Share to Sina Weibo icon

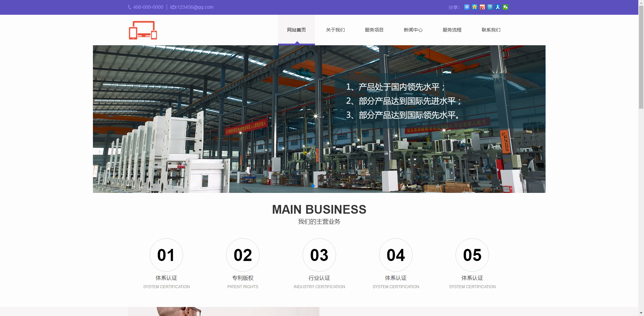coord(482,7)
